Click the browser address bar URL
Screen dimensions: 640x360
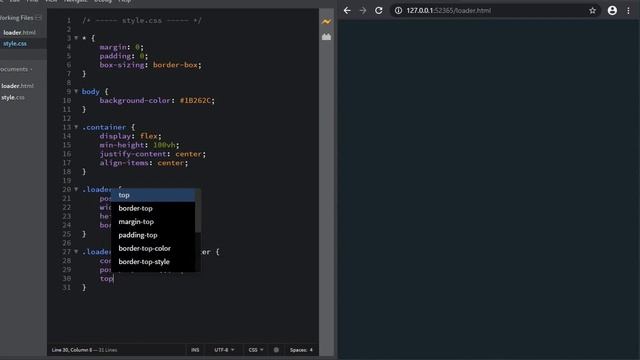pos(449,11)
